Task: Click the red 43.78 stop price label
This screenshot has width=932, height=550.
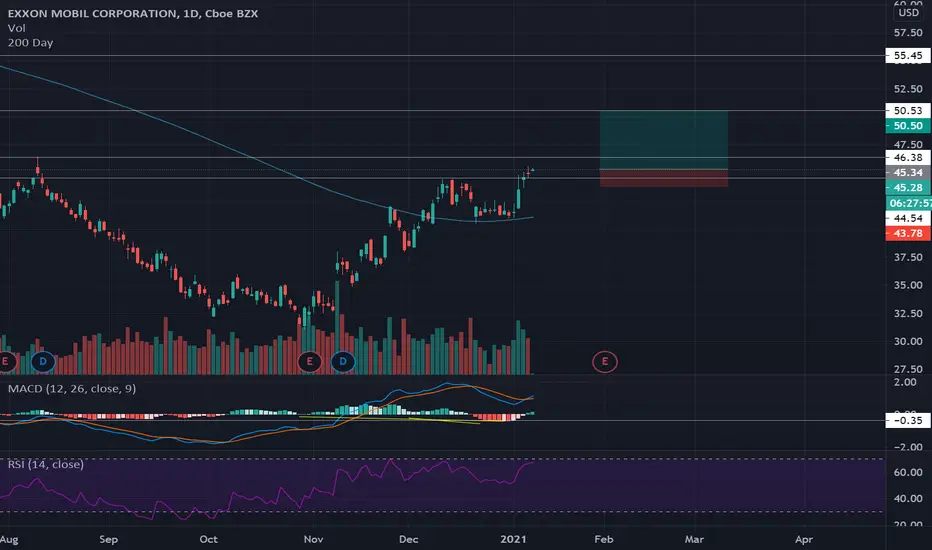Action: [x=908, y=234]
